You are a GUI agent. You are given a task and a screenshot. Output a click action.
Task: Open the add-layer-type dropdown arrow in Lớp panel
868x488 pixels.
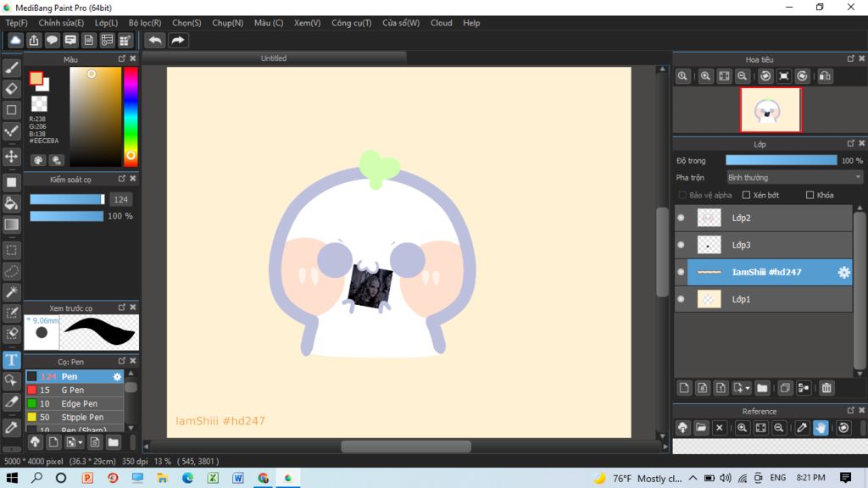point(748,388)
